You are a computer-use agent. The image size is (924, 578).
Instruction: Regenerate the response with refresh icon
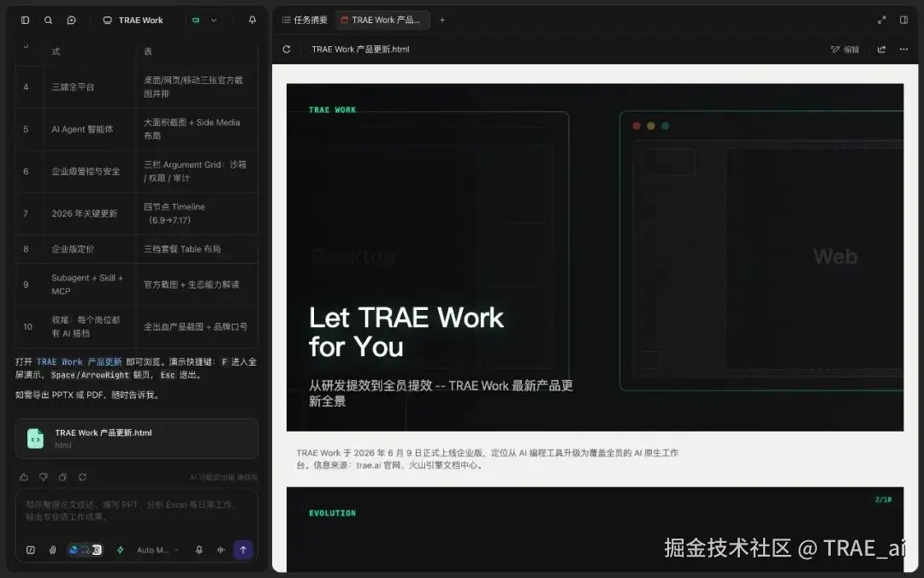pyautogui.click(x=82, y=477)
